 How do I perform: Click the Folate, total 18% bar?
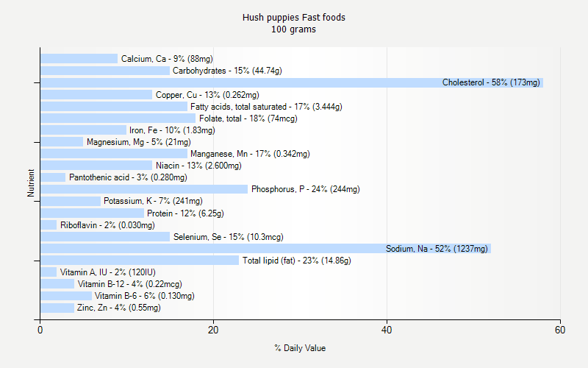point(118,118)
